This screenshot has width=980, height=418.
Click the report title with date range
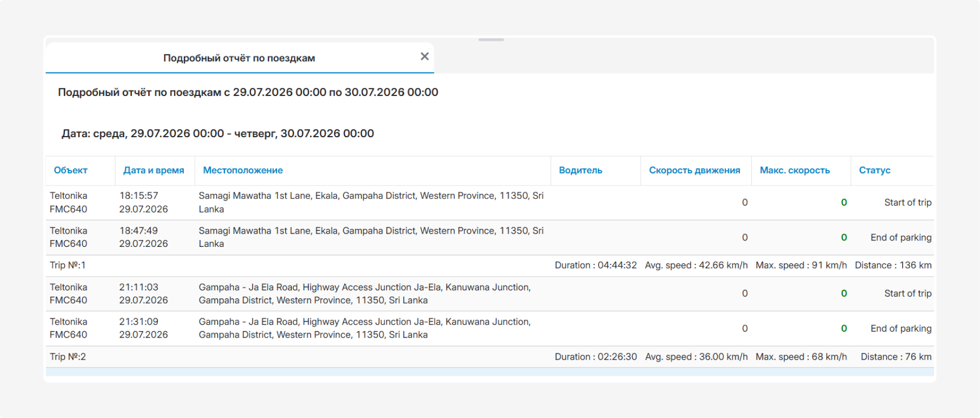[x=248, y=92]
